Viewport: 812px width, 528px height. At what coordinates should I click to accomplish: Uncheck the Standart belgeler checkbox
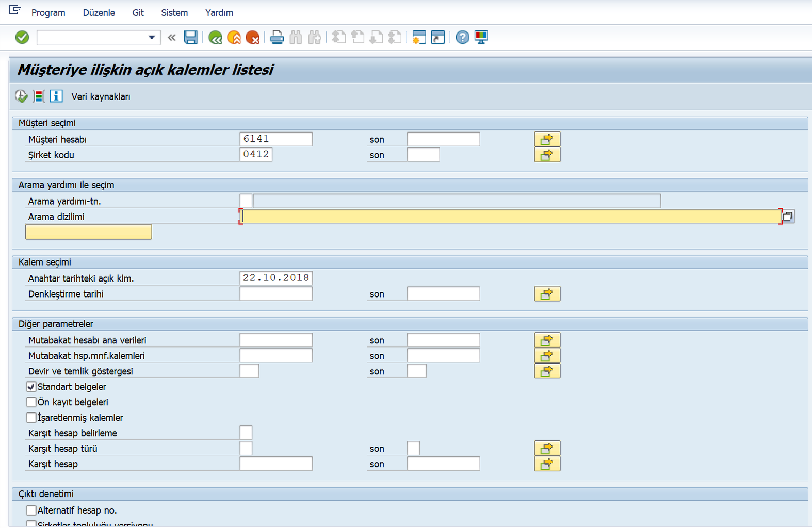[x=31, y=387]
